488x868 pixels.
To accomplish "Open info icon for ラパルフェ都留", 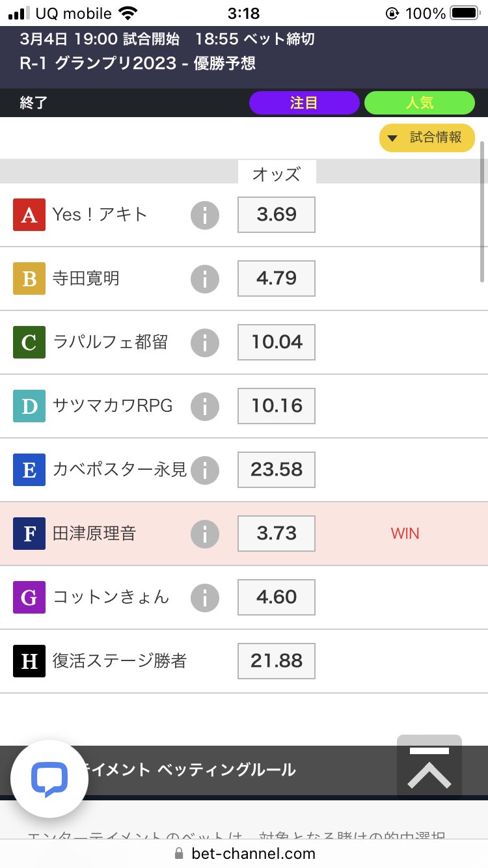I will tap(205, 342).
